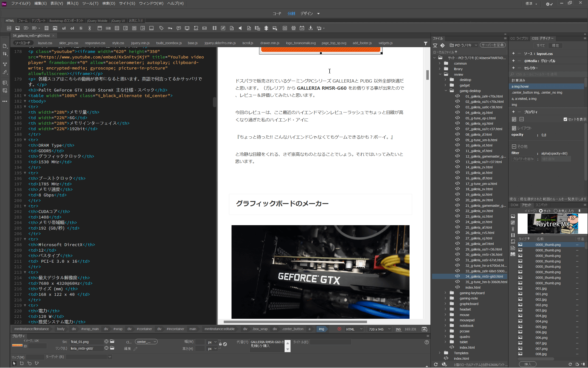Click the サーバーを定義 button
Viewport: 588px width, 368px height.
click(492, 45)
